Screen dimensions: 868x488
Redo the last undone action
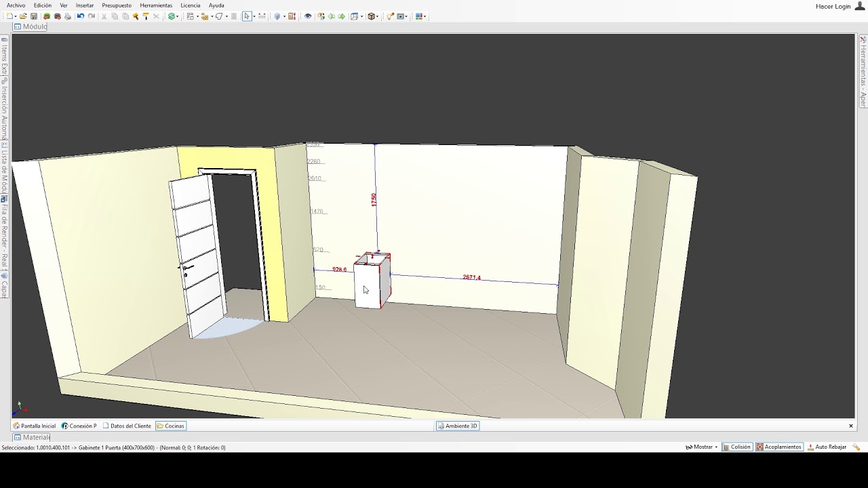[x=92, y=16]
